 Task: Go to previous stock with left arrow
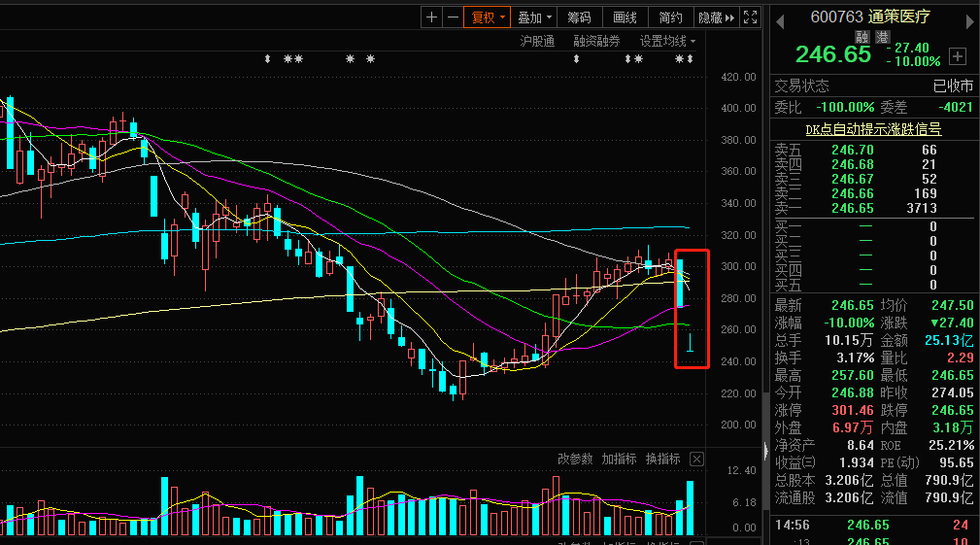pyautogui.click(x=780, y=22)
